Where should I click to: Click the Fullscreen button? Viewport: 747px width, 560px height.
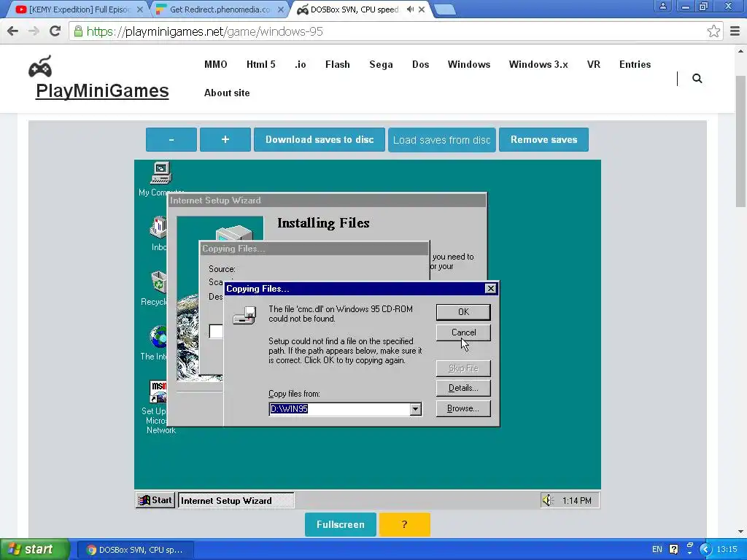point(341,524)
